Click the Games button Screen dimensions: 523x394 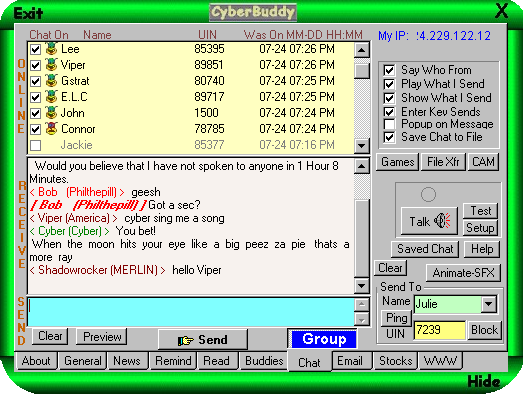point(398,162)
